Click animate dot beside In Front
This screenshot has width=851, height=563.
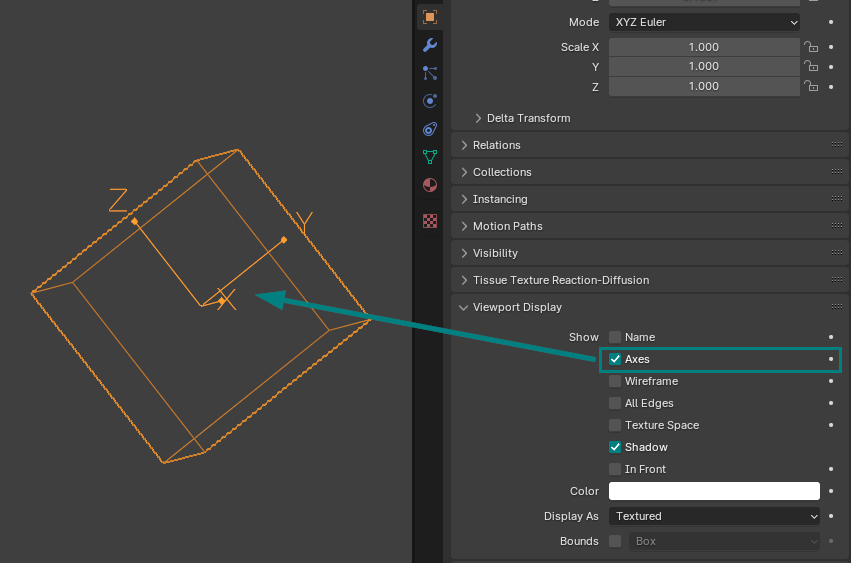tap(831, 469)
